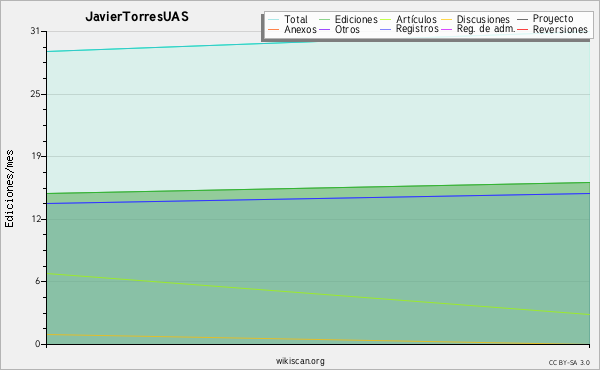Click the y-axis value 25
This screenshot has height=370, width=600.
(35, 94)
